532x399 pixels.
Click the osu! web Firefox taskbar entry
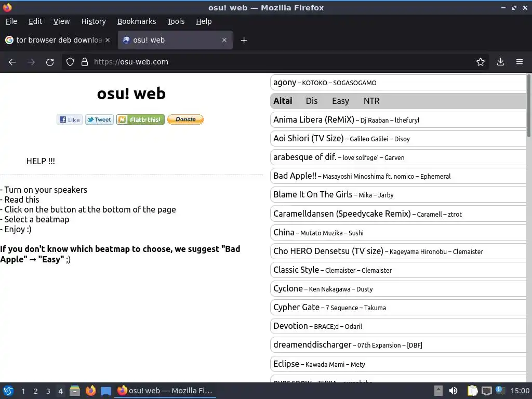[x=165, y=391]
